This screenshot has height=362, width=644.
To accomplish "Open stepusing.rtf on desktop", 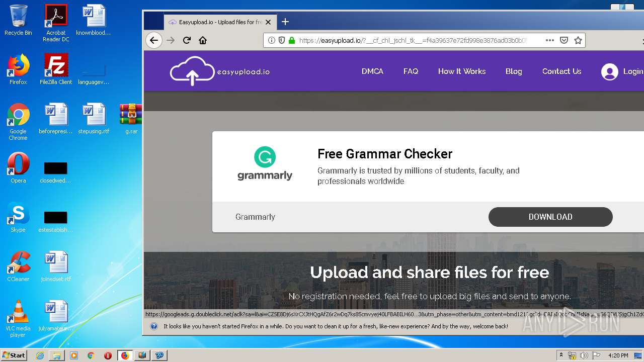I will (x=94, y=119).
